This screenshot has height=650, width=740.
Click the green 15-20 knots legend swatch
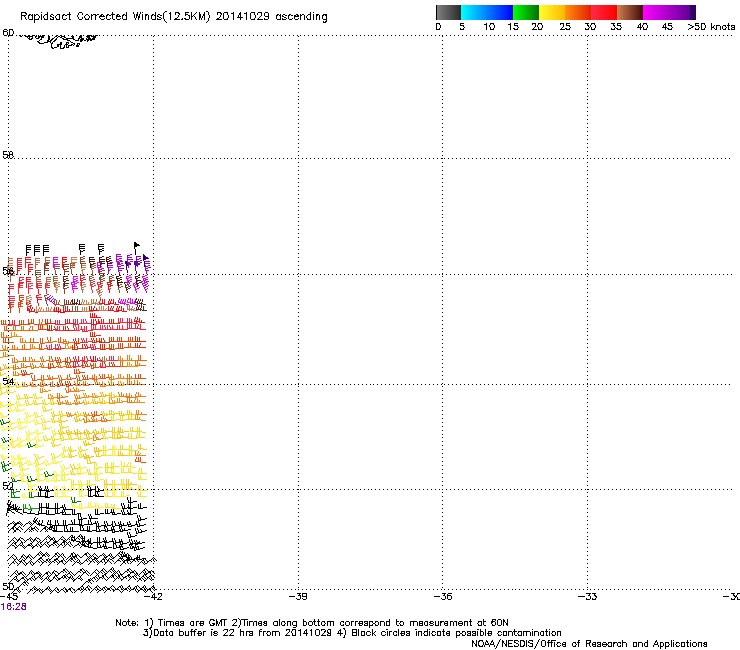pos(526,12)
